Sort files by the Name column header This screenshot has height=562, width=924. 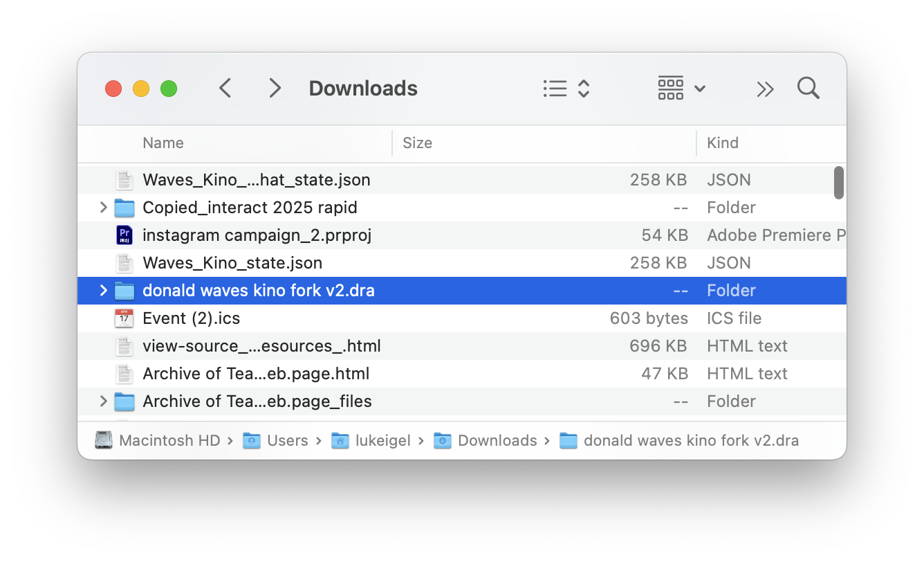click(163, 143)
